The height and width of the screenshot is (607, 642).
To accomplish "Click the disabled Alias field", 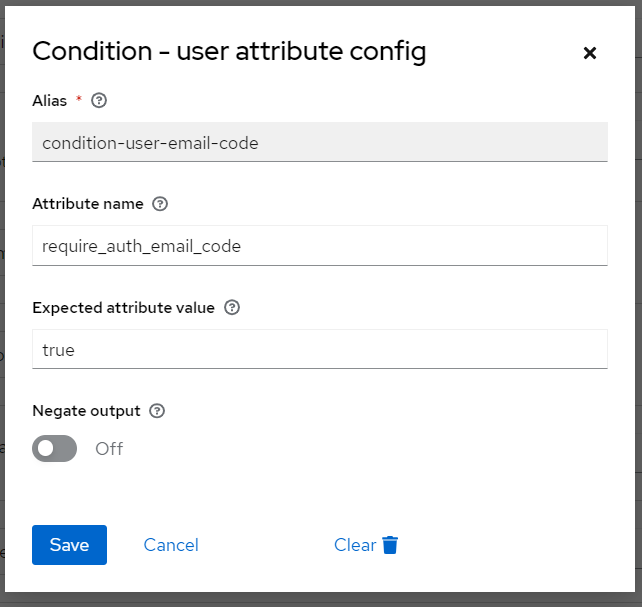I will point(319,143).
